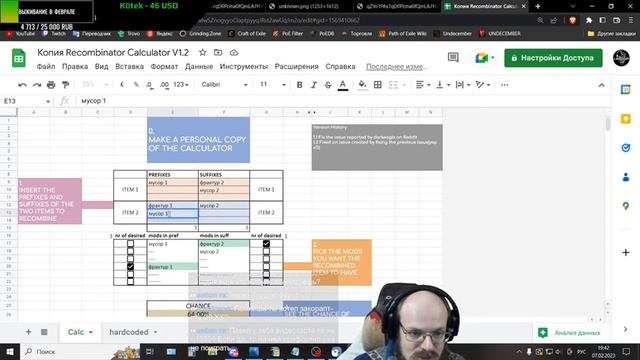
Task: Open the three-dot more toolbar options
Action: point(504,85)
